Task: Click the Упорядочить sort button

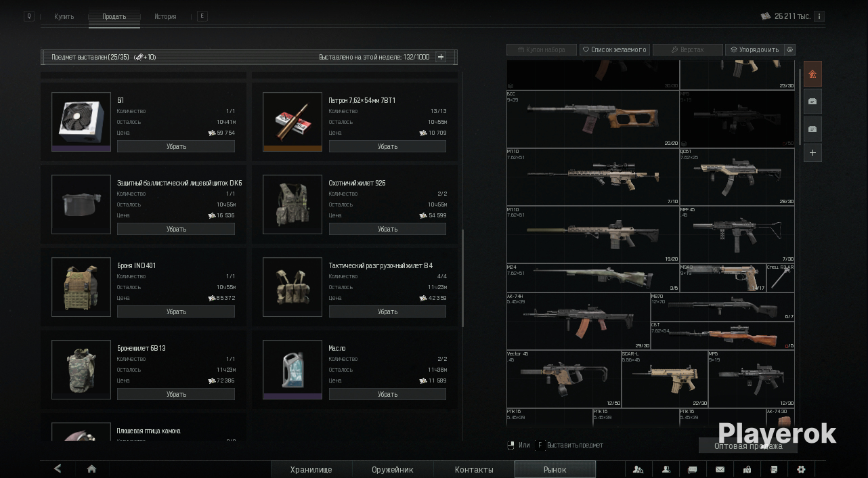Action: [754, 49]
